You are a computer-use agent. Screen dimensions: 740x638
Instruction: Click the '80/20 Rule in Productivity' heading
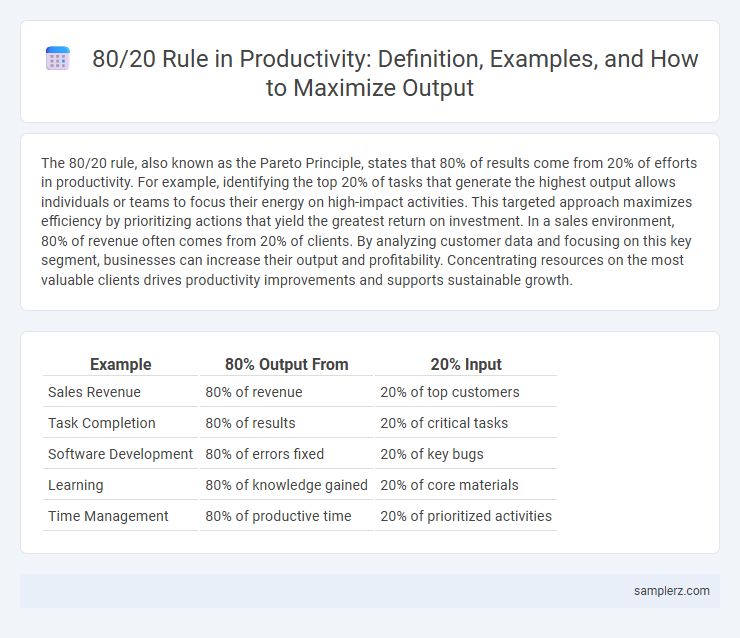point(395,73)
